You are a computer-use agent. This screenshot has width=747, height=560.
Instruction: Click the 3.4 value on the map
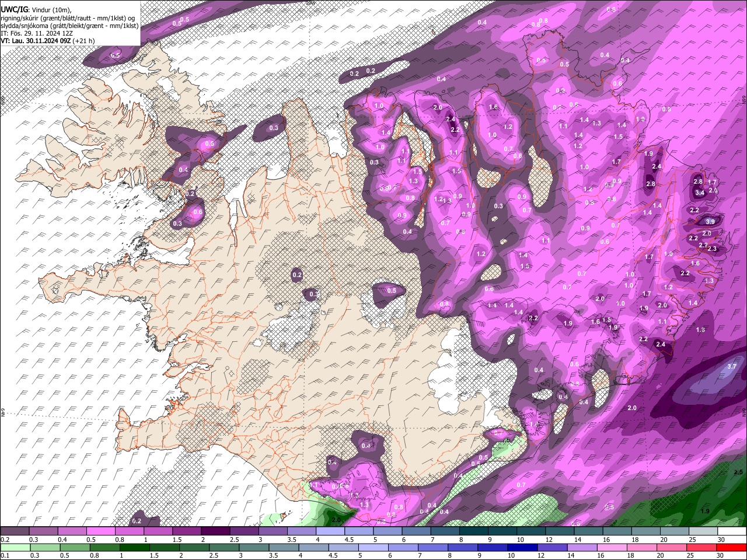coord(700,192)
